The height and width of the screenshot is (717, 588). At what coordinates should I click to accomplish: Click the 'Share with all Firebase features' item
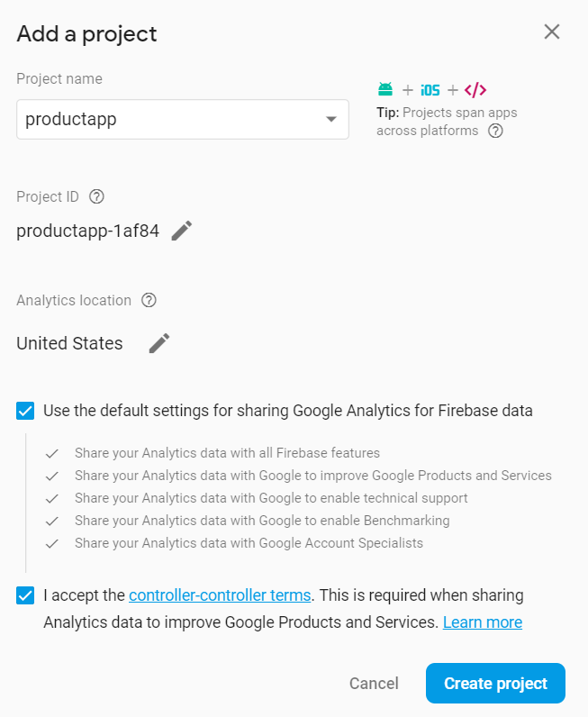(227, 453)
